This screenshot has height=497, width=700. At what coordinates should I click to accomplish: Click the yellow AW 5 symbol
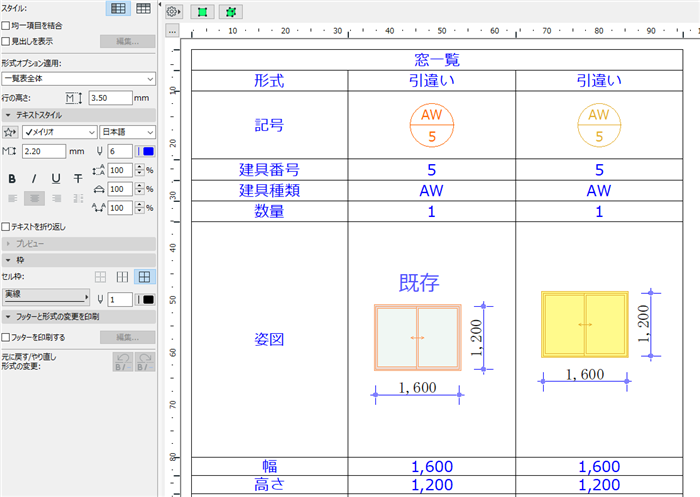(599, 125)
